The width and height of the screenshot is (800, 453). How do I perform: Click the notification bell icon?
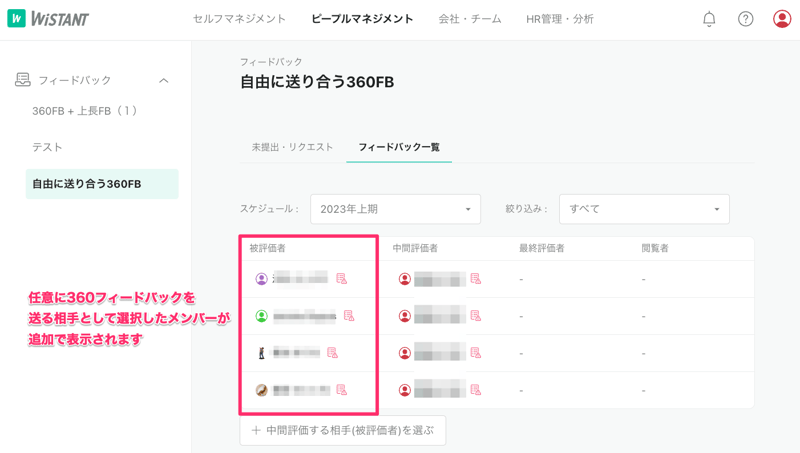[709, 19]
